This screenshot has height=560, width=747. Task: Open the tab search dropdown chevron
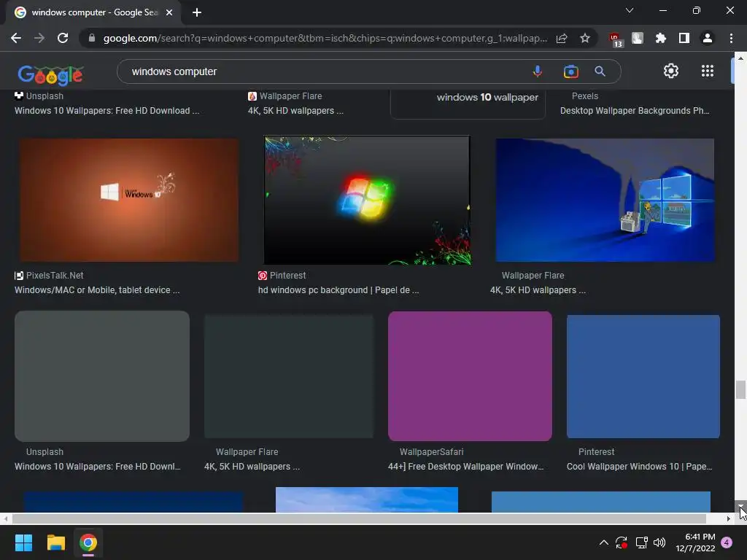[630, 10]
